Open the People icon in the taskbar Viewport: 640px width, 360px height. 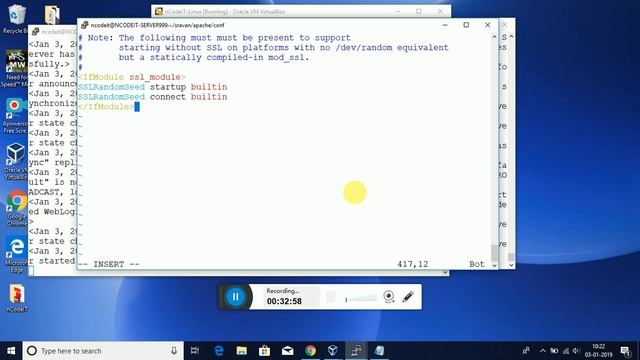point(526,351)
